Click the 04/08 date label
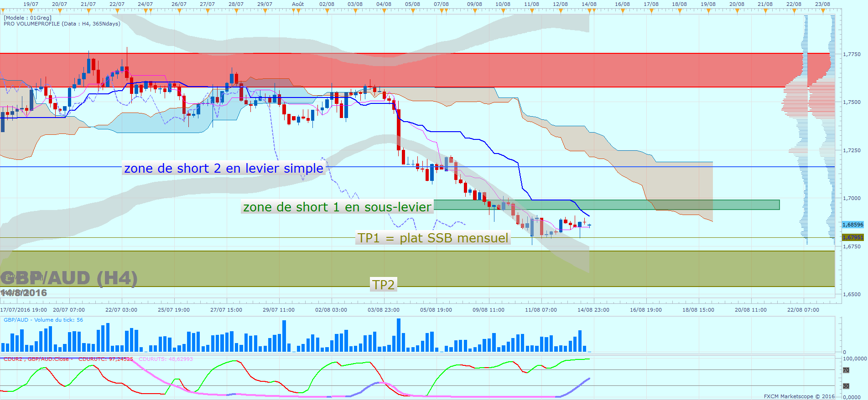868x400 pixels. coord(384,4)
